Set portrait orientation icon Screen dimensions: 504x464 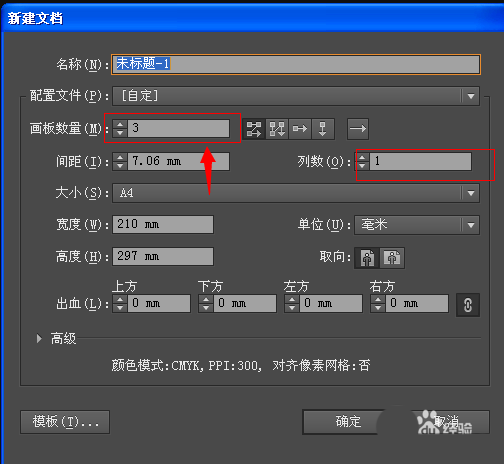367,258
